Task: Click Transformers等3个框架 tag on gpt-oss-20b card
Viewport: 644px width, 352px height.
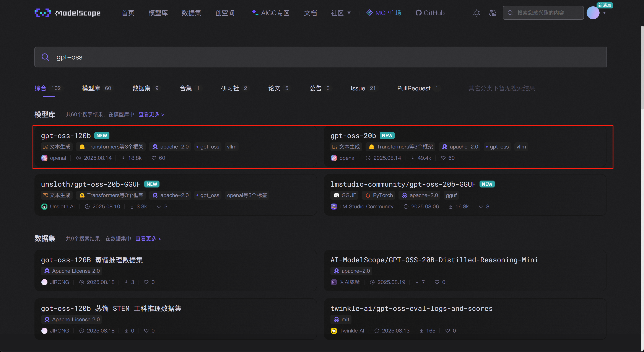Action: coord(400,147)
